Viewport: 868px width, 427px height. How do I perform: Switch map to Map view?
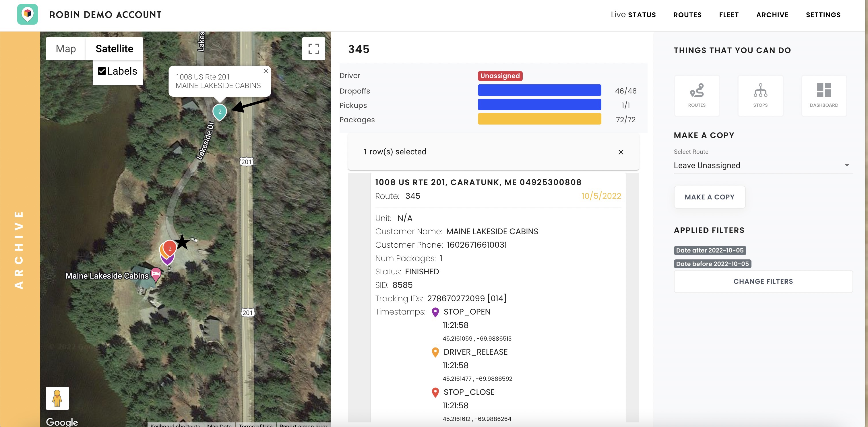(66, 49)
